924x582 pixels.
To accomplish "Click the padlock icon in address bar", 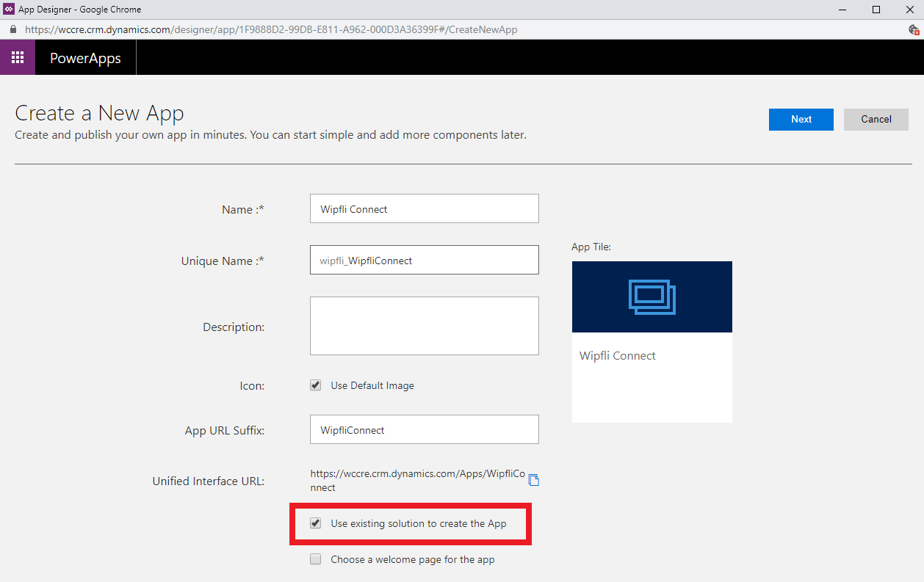I will [12, 30].
